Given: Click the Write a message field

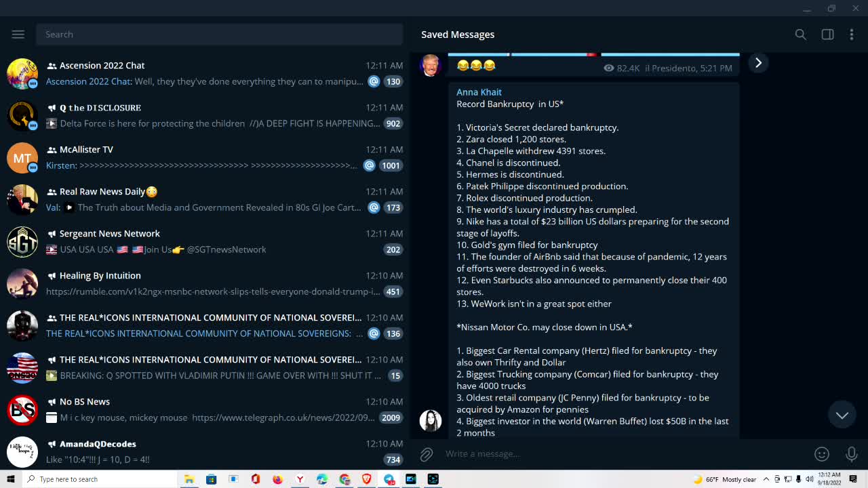Looking at the screenshot, I should pyautogui.click(x=624, y=454).
